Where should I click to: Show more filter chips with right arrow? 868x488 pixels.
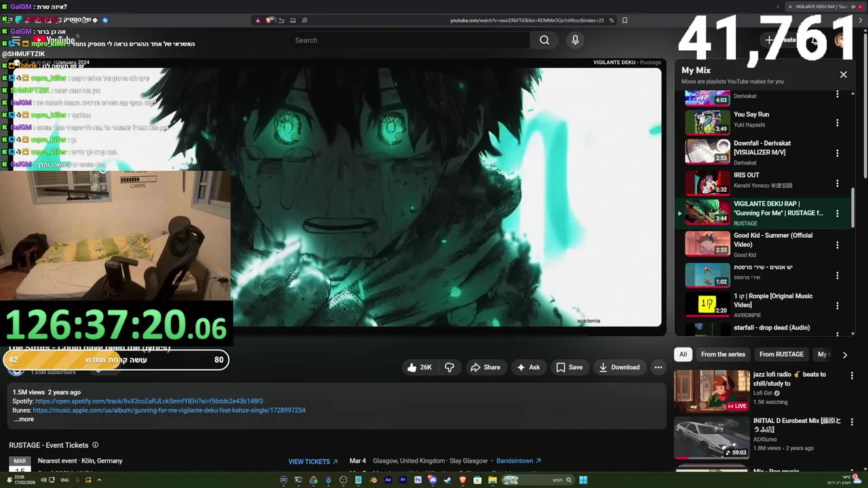tap(844, 354)
